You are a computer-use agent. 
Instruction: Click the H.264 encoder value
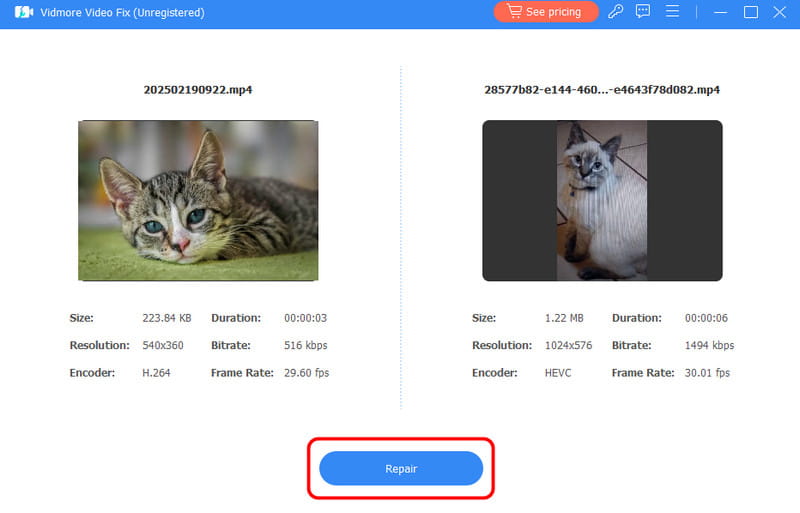pos(157,373)
